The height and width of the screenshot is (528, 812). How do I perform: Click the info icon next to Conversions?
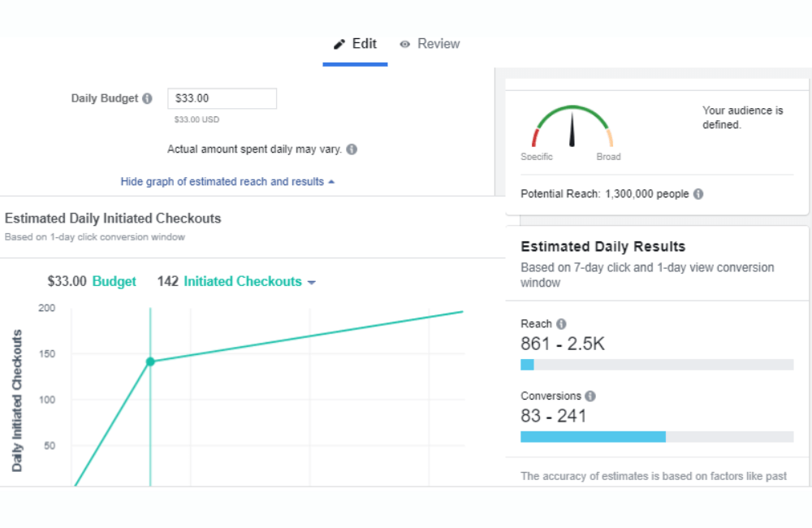[590, 396]
